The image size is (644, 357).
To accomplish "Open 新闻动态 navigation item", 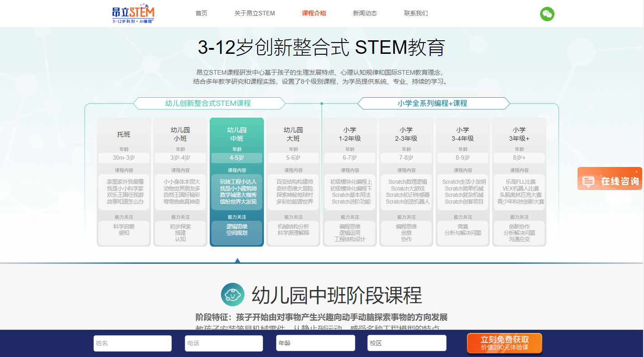I will point(365,13).
